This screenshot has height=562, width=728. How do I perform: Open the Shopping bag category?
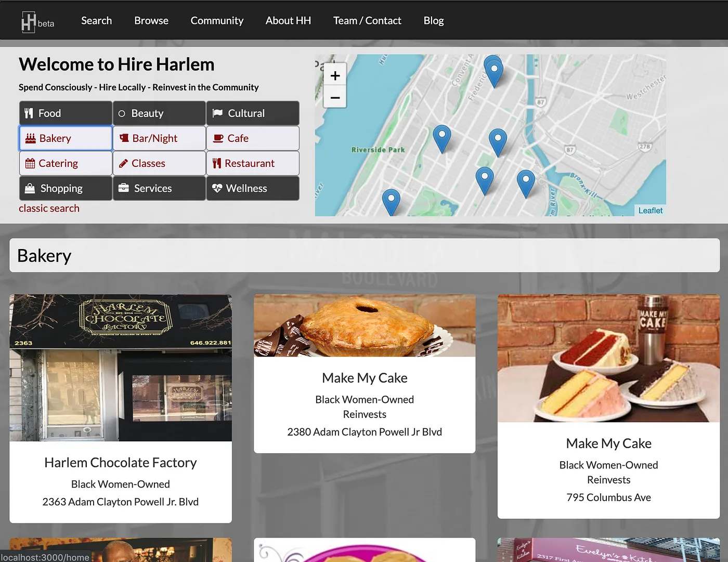pyautogui.click(x=66, y=188)
